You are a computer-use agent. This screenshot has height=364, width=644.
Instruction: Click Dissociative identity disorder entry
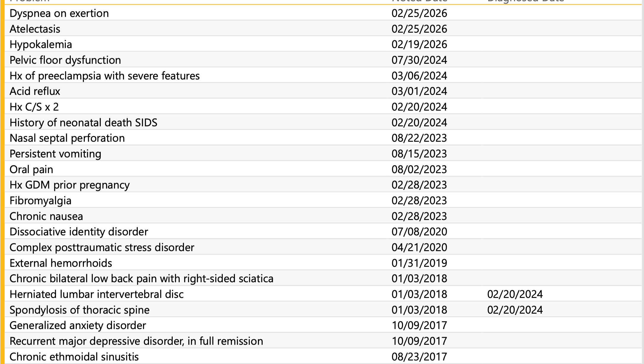coord(79,232)
